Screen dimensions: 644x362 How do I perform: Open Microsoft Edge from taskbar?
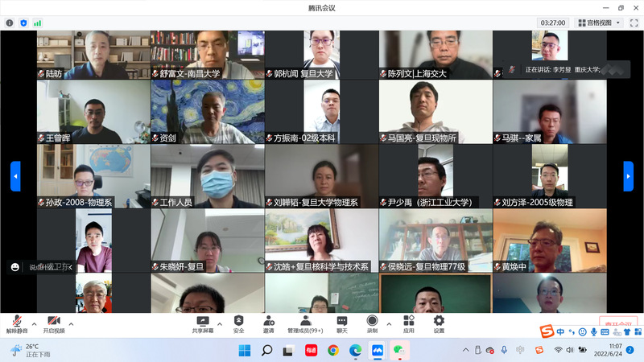pyautogui.click(x=355, y=351)
